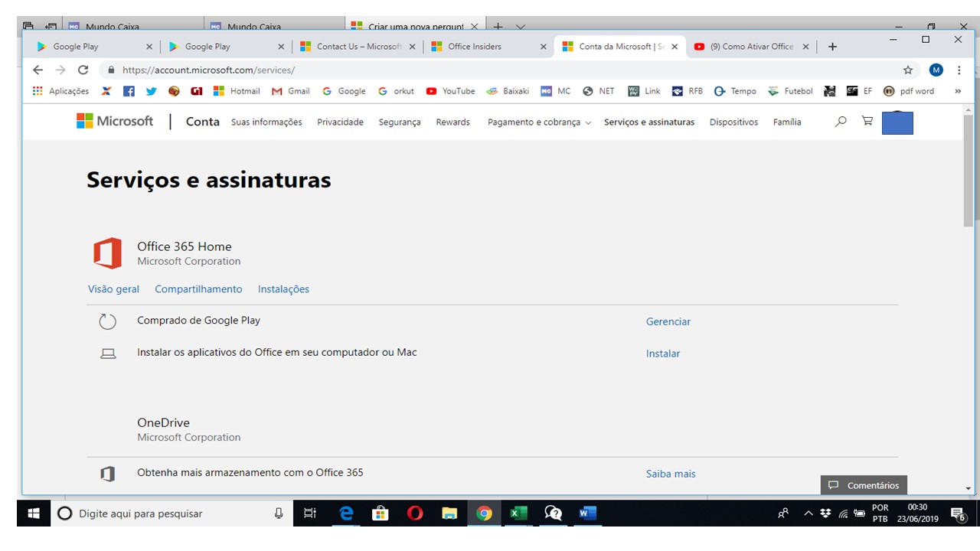Show hidden tray icons chevron
The width and height of the screenshot is (980, 551).
coord(808,514)
